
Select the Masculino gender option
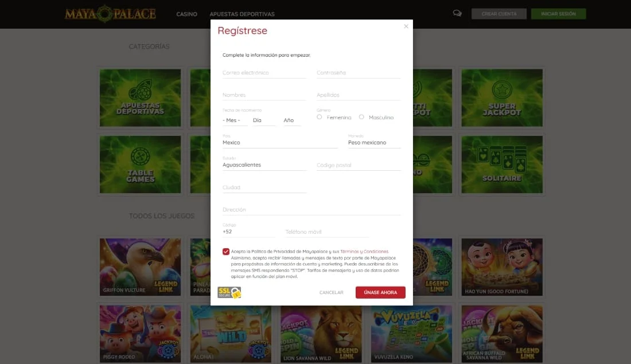[361, 117]
